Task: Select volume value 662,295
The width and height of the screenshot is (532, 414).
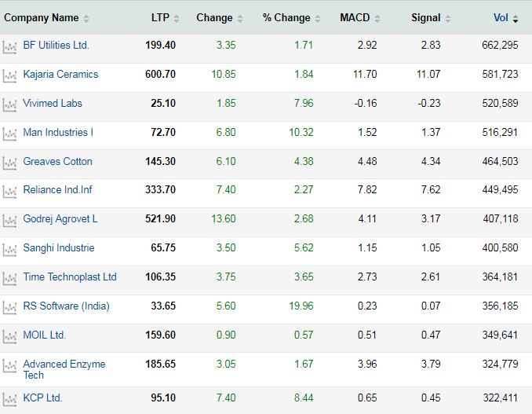Action: coord(500,45)
